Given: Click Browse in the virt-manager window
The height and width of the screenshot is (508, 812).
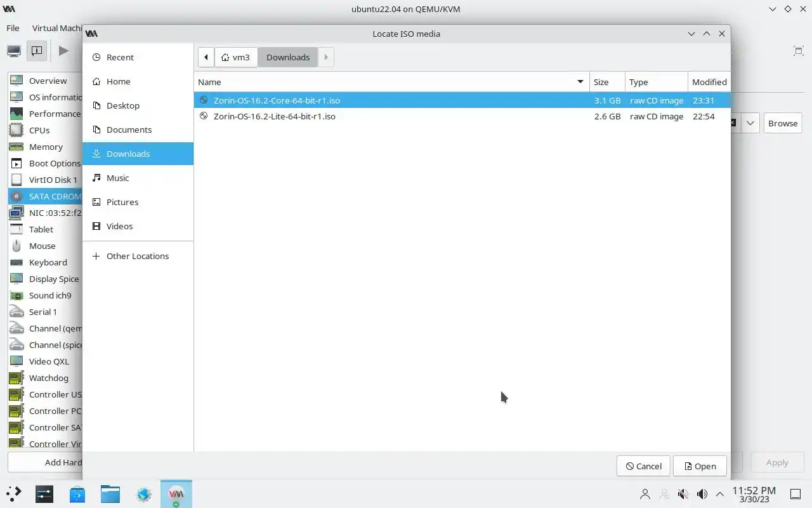Looking at the screenshot, I should click(x=783, y=123).
